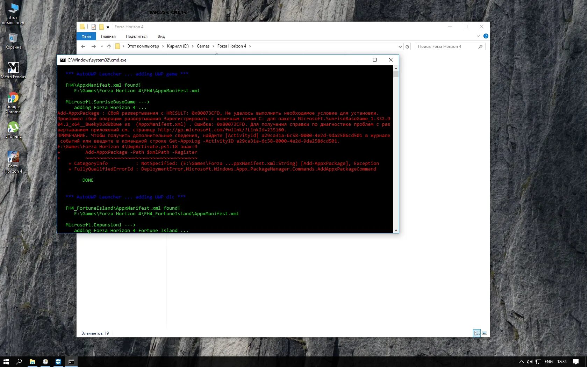Viewport: 588px width, 369px height.
Task: Click the Games breadcrumb in the address bar
Action: pyautogui.click(x=203, y=46)
